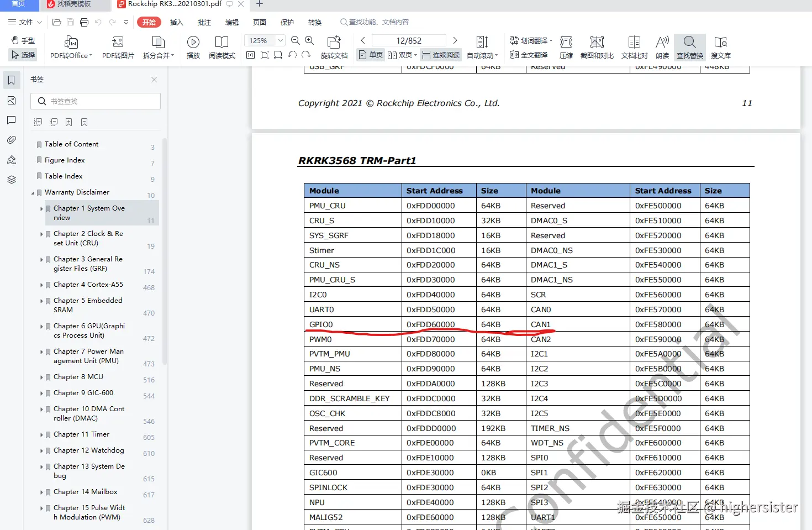This screenshot has height=530, width=812.
Task: Jump to the Table of Content bookmark
Action: point(72,144)
